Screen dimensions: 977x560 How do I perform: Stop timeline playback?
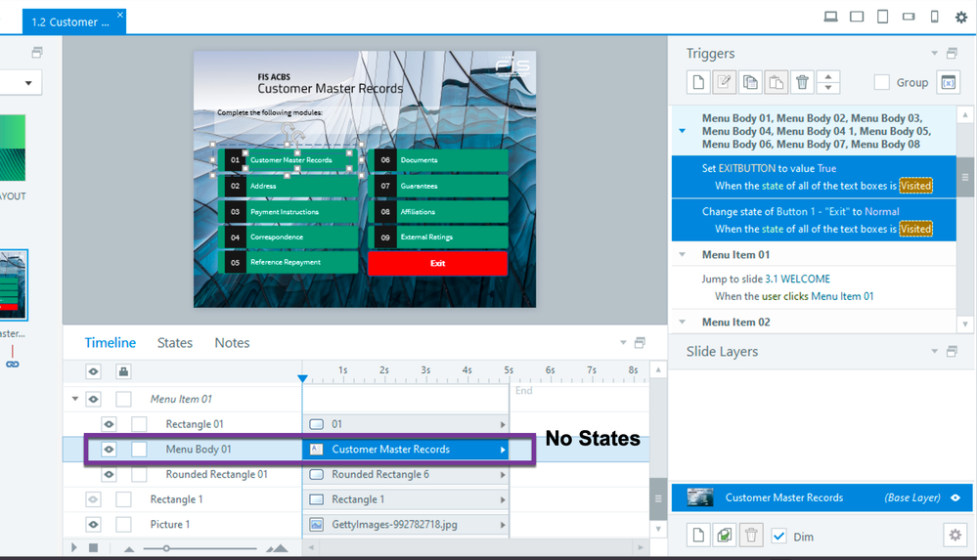coord(94,547)
